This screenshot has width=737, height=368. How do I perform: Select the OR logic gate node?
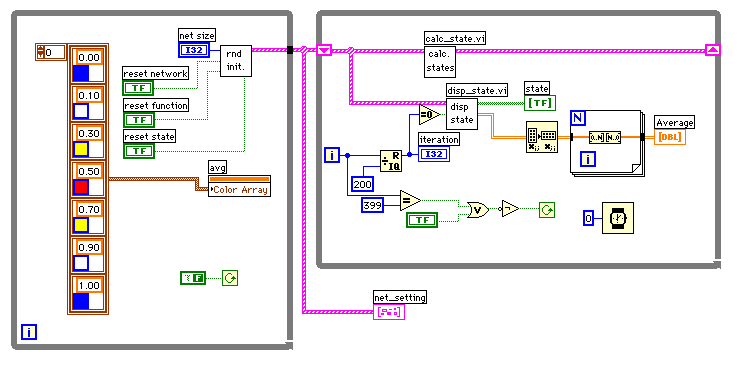[478, 210]
